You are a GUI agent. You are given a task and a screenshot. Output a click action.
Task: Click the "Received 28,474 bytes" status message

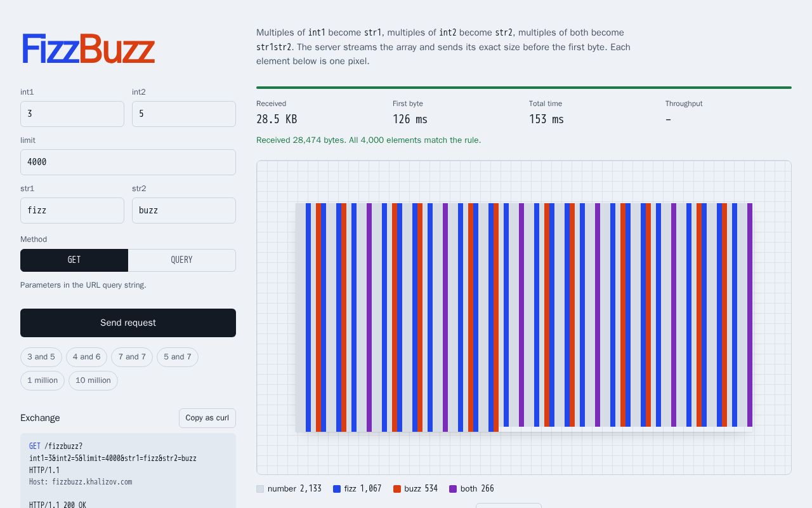tap(369, 140)
